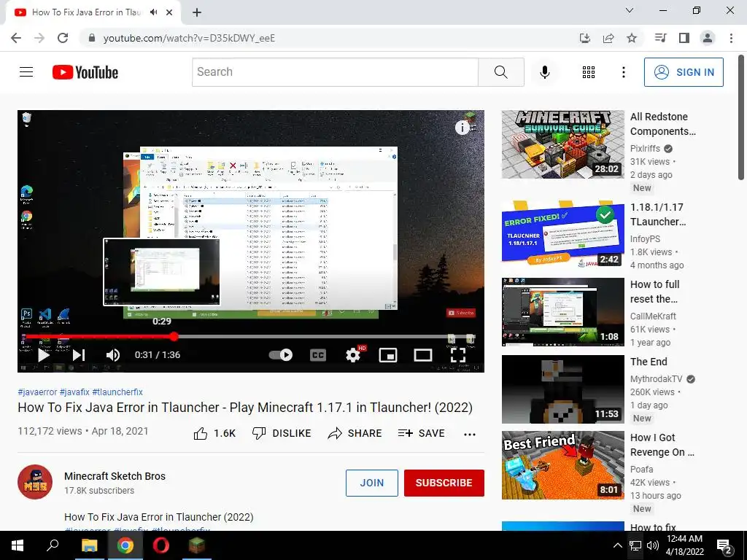
Task: Toggle autoplay switch in player
Action: coord(281,355)
